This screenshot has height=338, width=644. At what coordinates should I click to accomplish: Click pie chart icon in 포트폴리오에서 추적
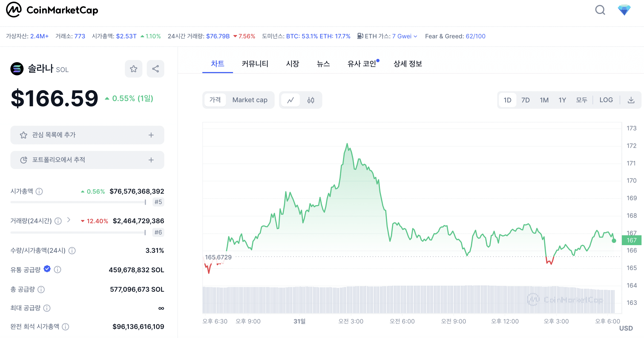point(24,160)
